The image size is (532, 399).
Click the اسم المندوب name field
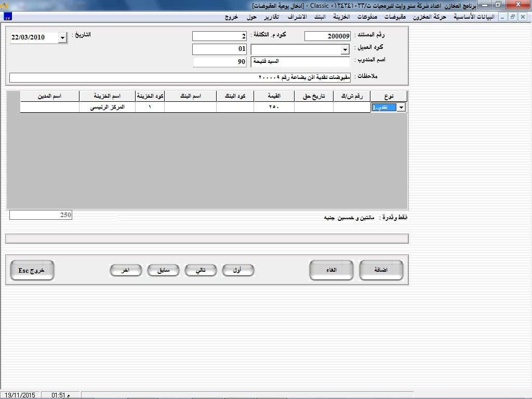[x=300, y=62]
